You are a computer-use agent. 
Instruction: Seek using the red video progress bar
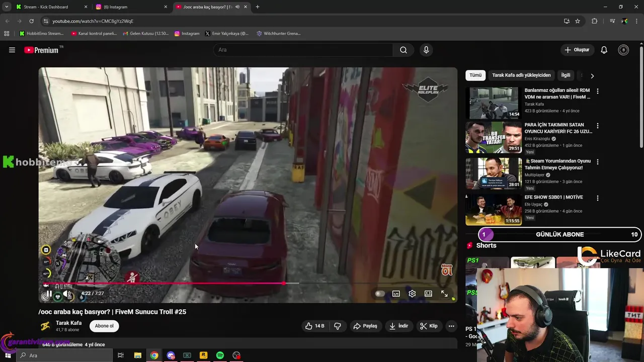click(x=248, y=283)
